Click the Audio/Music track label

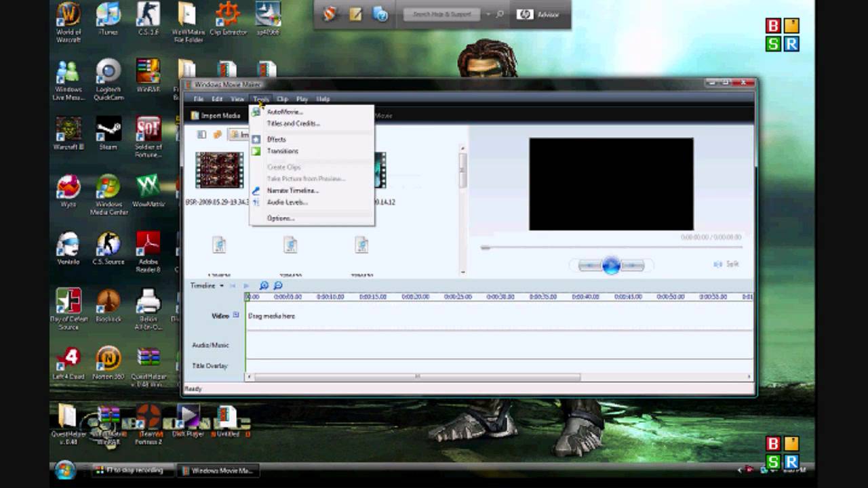210,345
